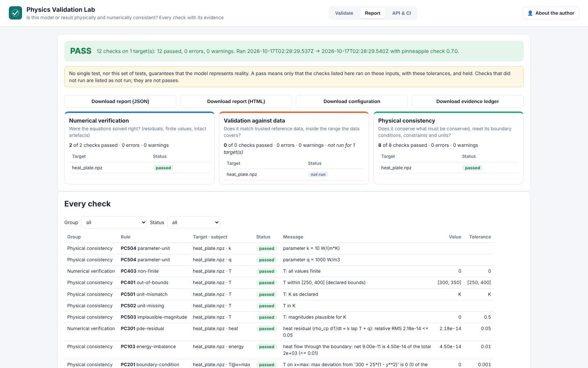This screenshot has height=368, width=588.
Task: Select the PC503 implausible-magnitude rule cell
Action: coord(154,317)
